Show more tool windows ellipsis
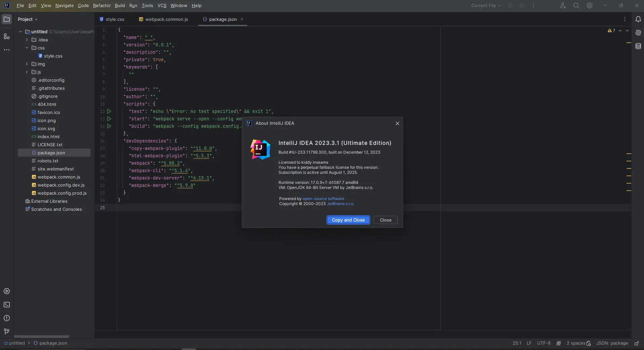Screen dimensions: 644x350 point(7,50)
